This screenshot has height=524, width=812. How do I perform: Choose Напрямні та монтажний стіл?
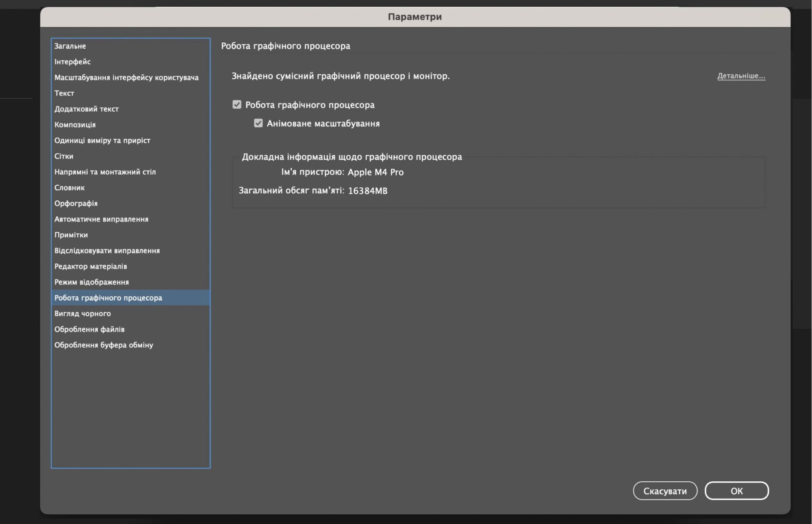pos(105,172)
